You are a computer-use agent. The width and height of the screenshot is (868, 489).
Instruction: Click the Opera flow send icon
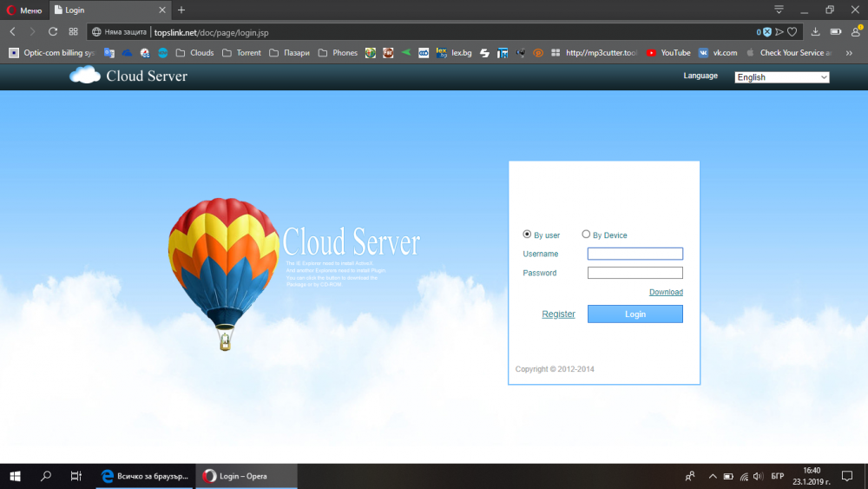coord(779,32)
